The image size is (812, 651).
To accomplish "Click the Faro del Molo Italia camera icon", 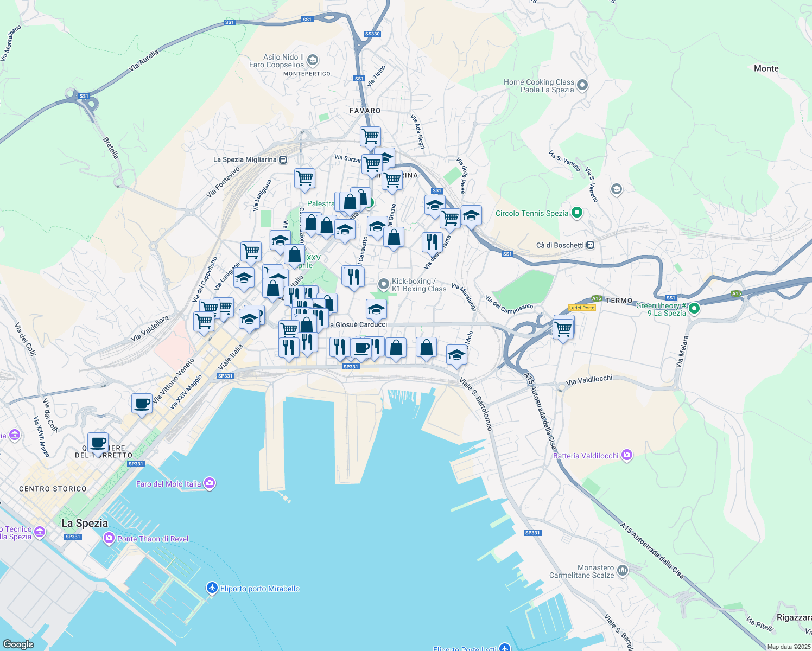I will tap(210, 483).
